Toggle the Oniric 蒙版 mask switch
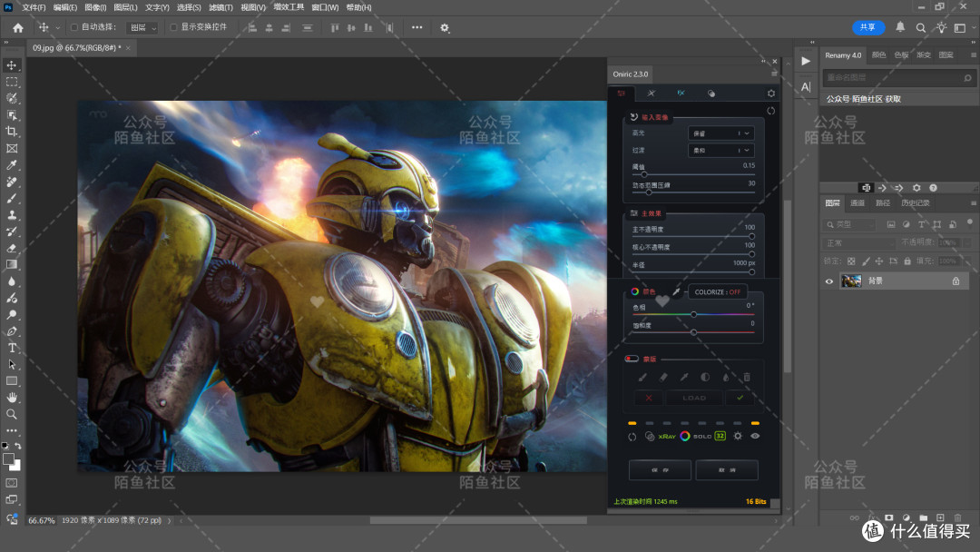 pyautogui.click(x=632, y=359)
